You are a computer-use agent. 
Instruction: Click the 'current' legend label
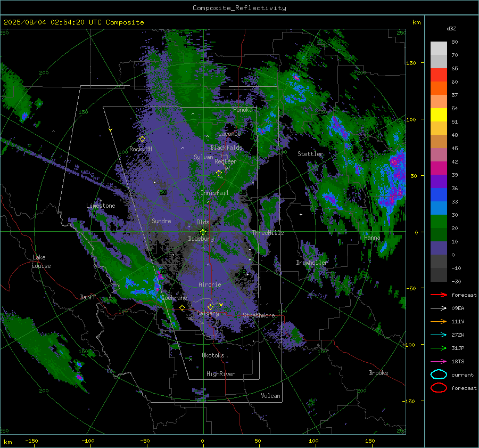coord(463,374)
